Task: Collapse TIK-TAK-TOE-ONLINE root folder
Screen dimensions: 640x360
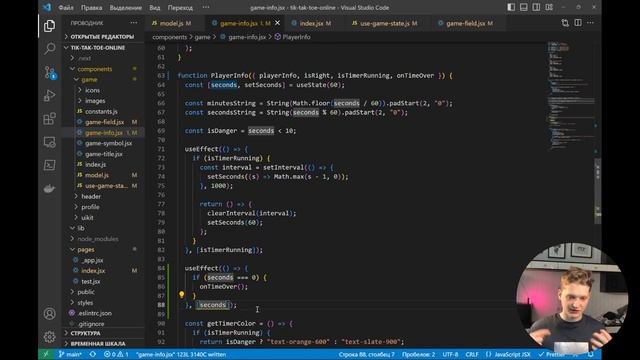Action: 98,48
